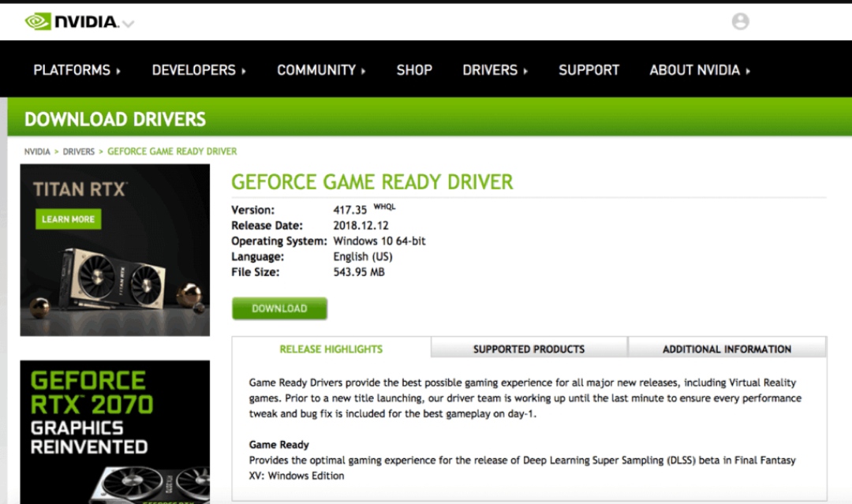This screenshot has height=504, width=852.
Task: Switch to the SUPPORTED PRODUCTS tab
Action: [x=529, y=349]
